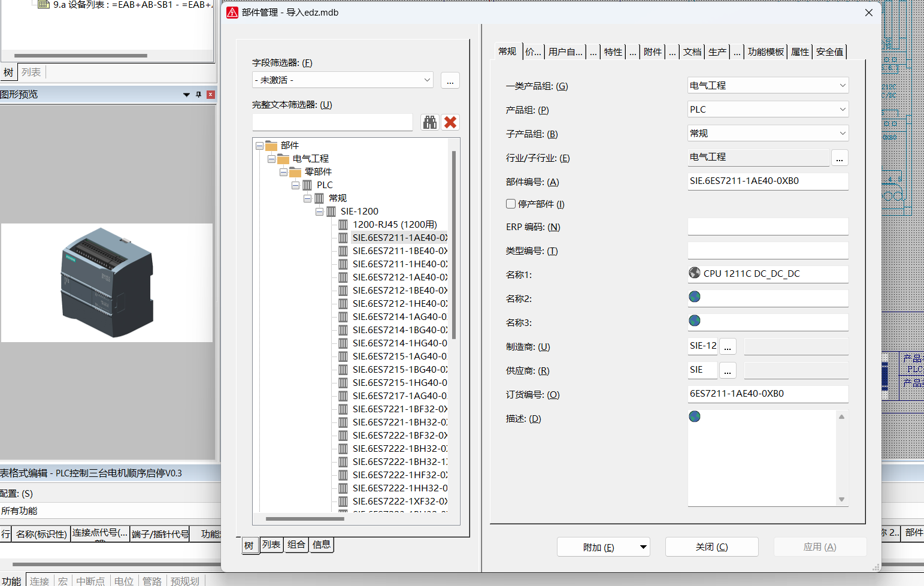Click the 附加 button
924x586 pixels.
click(x=596, y=546)
